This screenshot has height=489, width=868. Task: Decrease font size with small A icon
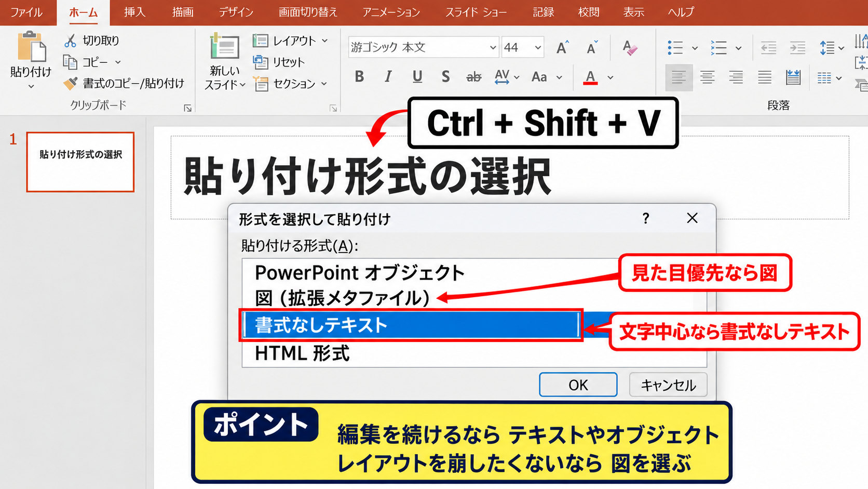[592, 48]
